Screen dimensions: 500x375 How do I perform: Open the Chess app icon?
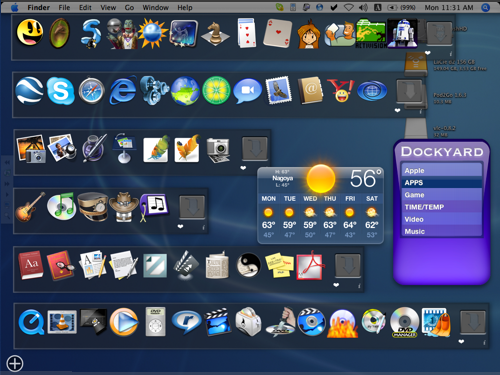pos(215,34)
